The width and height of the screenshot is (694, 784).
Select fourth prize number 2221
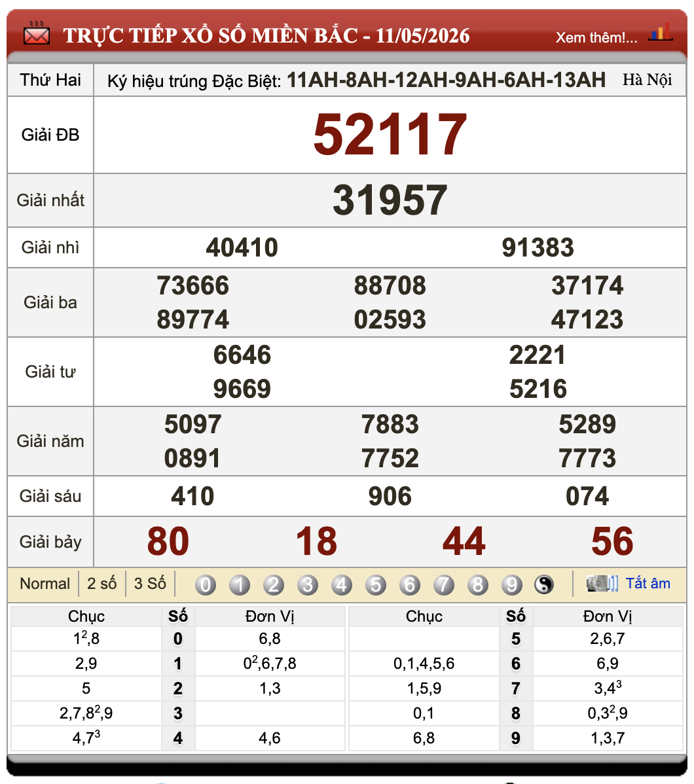point(538,355)
